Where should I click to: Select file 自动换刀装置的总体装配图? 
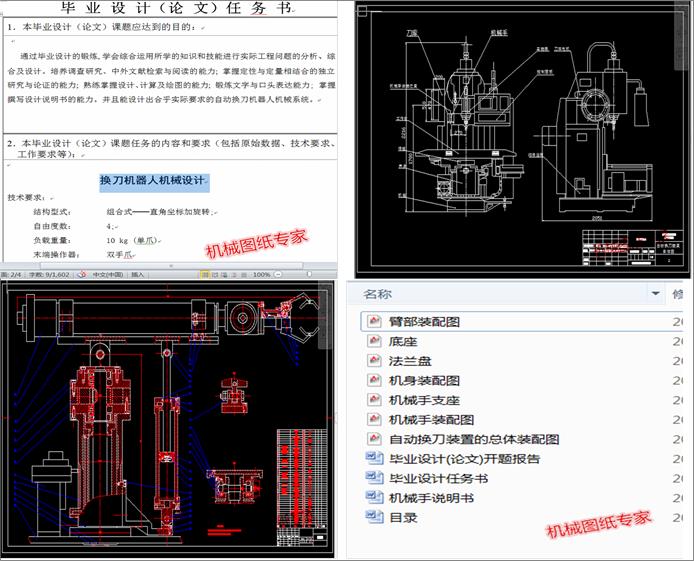[x=474, y=439]
